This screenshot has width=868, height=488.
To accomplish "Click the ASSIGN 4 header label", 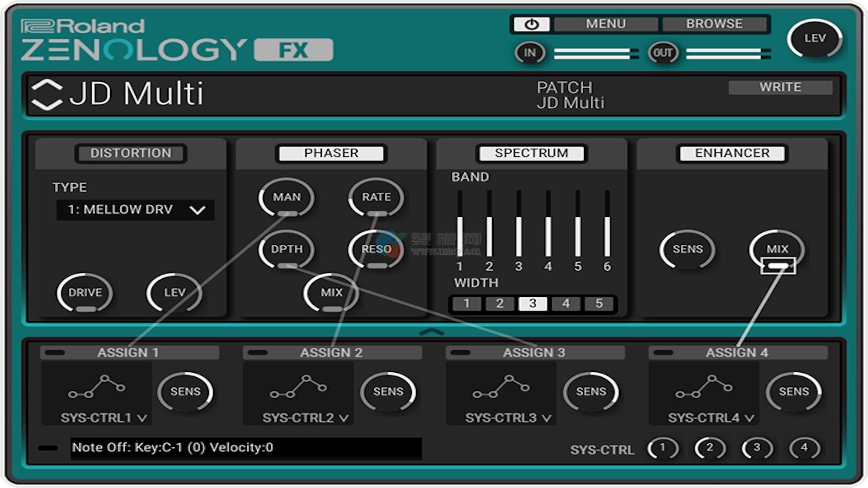I will tap(737, 353).
